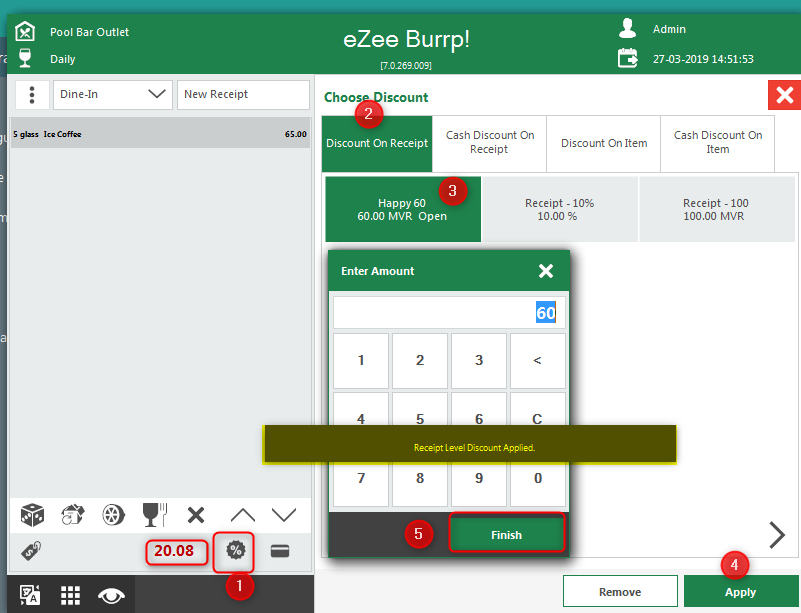Click the Remove button
801x613 pixels.
click(620, 592)
